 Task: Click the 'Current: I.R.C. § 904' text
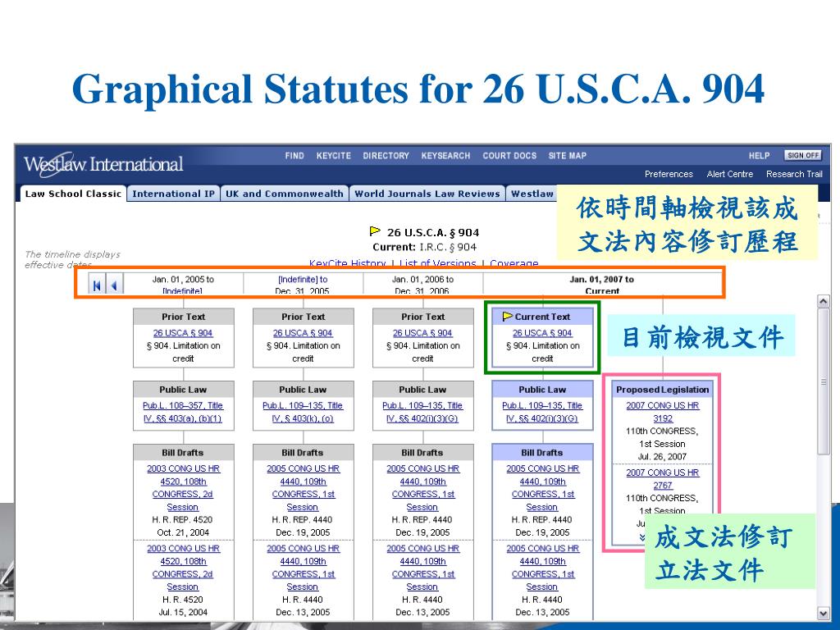(424, 247)
